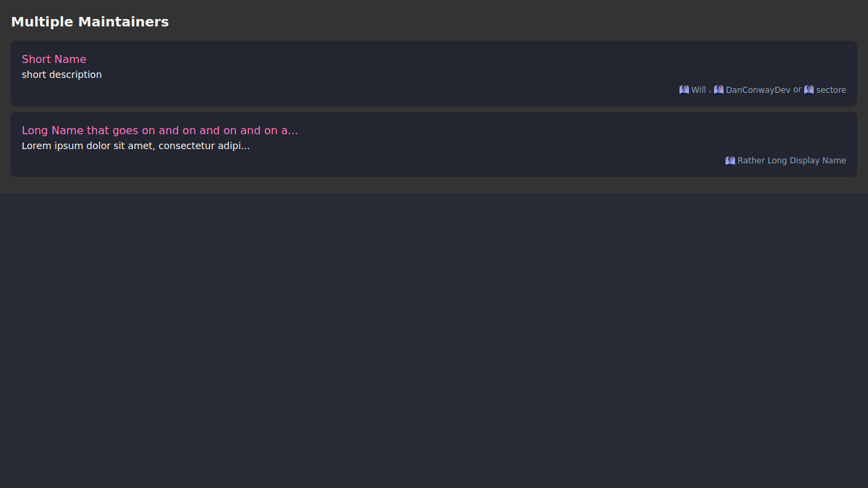Click sectore's avatar icon
Viewport: 868px width, 488px height.
[808, 89]
